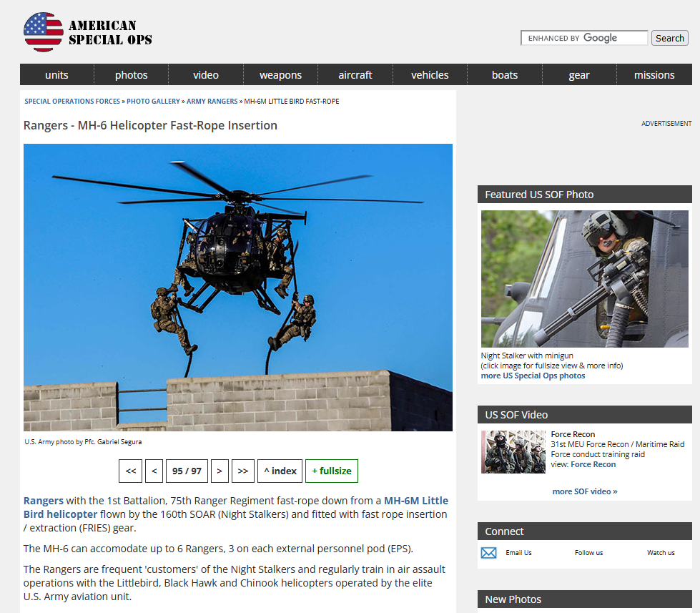Click the New Photos section heading
The width and height of the screenshot is (700, 613).
point(513,599)
